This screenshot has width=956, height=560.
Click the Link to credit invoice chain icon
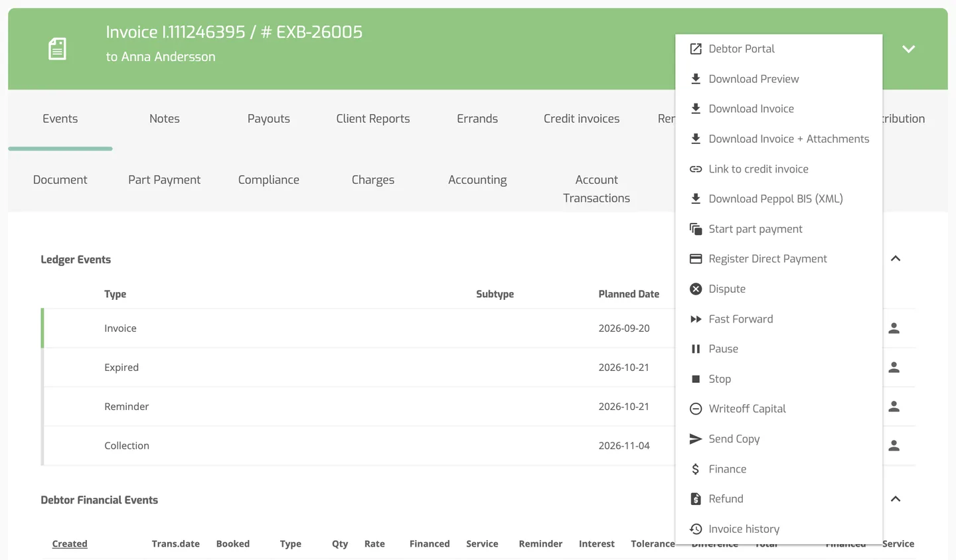coord(696,169)
